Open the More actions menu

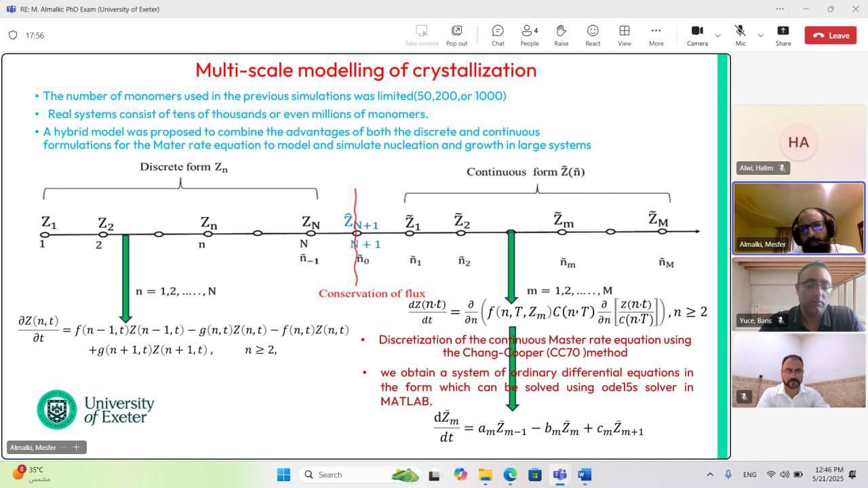pos(656,35)
